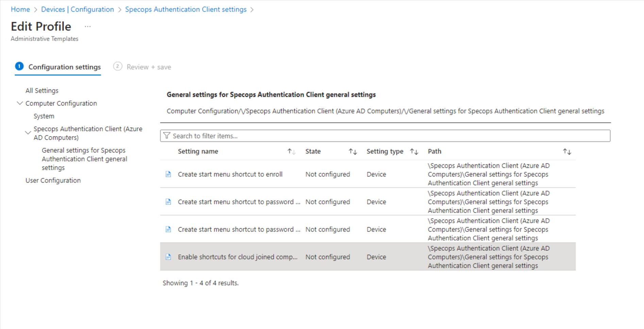Screen dimensions: 644x329
Task: Select General settings for Specops tree node
Action: pyautogui.click(x=84, y=159)
